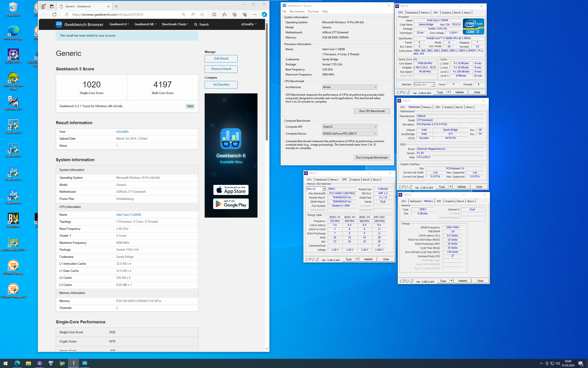Click Run Compute Benchmark button

(x=372, y=158)
